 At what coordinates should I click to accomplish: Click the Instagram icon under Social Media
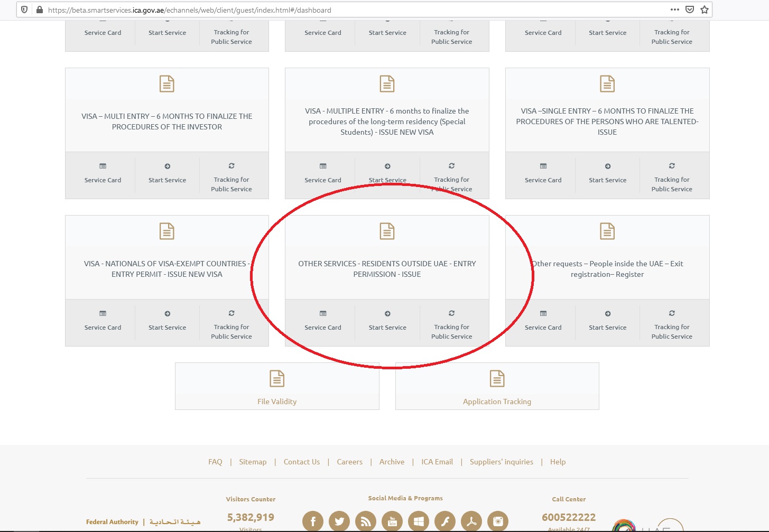(498, 521)
